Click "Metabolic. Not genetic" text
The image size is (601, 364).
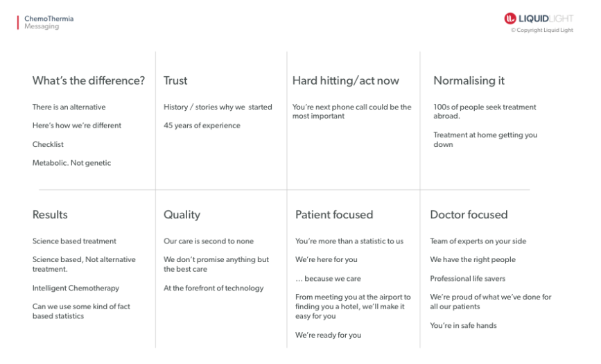[71, 163]
